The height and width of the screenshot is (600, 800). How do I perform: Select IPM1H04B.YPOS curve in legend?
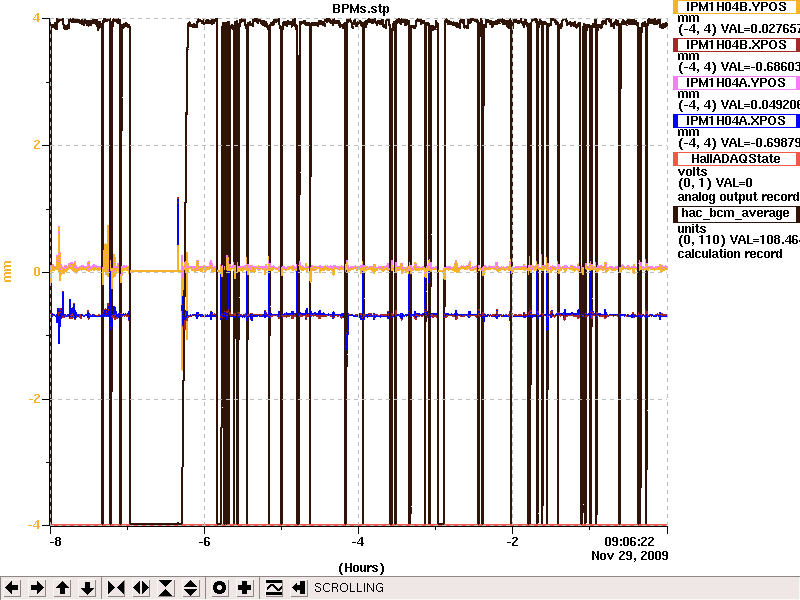(736, 7)
